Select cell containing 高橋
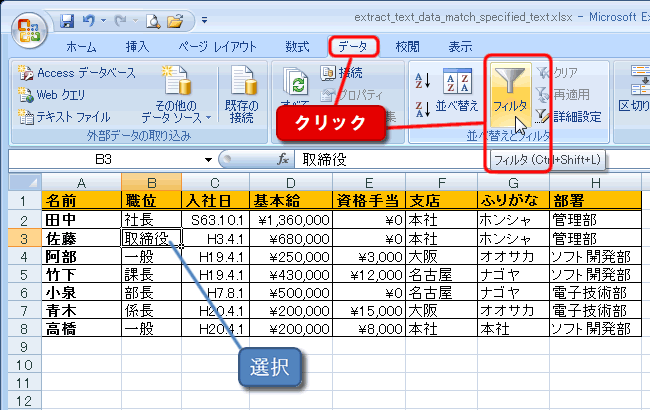This screenshot has width=650, height=410. click(81, 329)
